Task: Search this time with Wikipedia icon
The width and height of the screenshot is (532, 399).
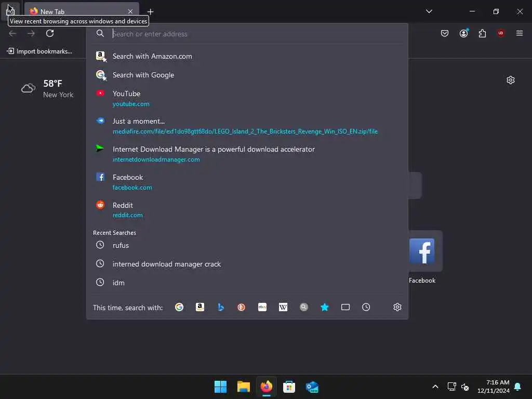Action: (283, 308)
